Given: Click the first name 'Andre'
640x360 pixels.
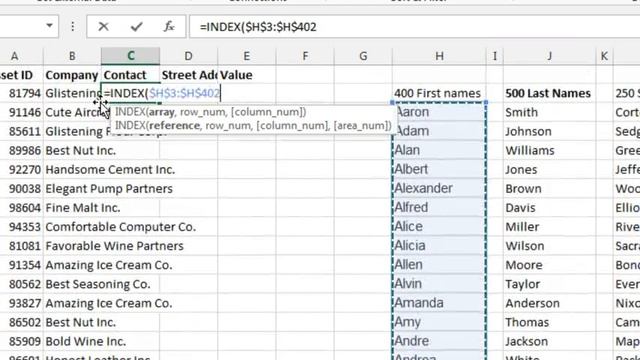Looking at the screenshot, I should click(x=439, y=341).
